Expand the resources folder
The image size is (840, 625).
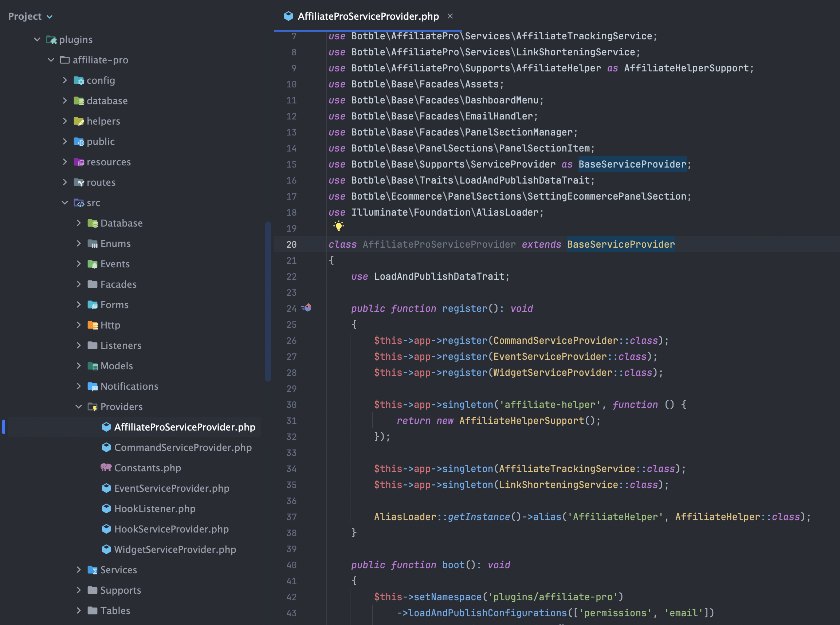click(x=65, y=162)
